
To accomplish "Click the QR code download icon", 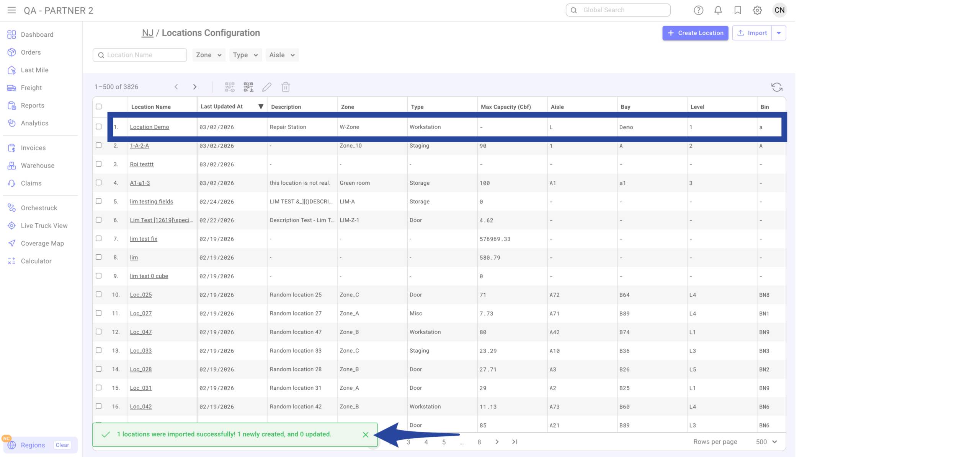I will (248, 87).
